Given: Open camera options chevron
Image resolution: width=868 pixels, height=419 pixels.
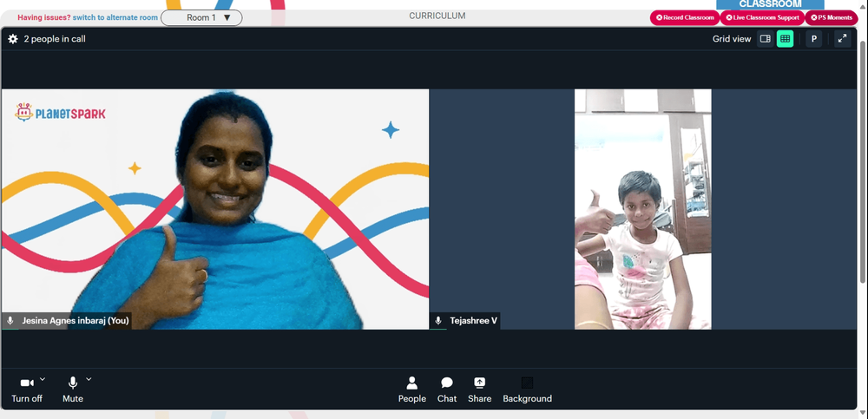Looking at the screenshot, I should point(43,379).
